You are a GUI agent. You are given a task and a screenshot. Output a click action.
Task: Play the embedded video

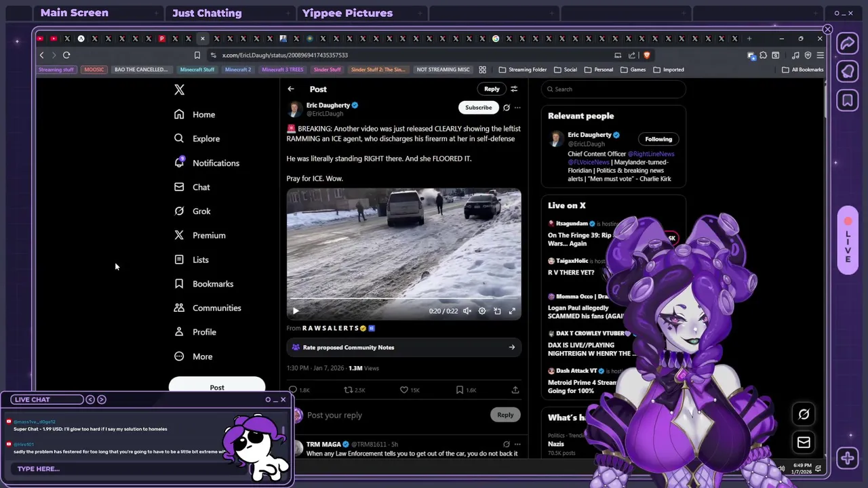click(x=296, y=311)
